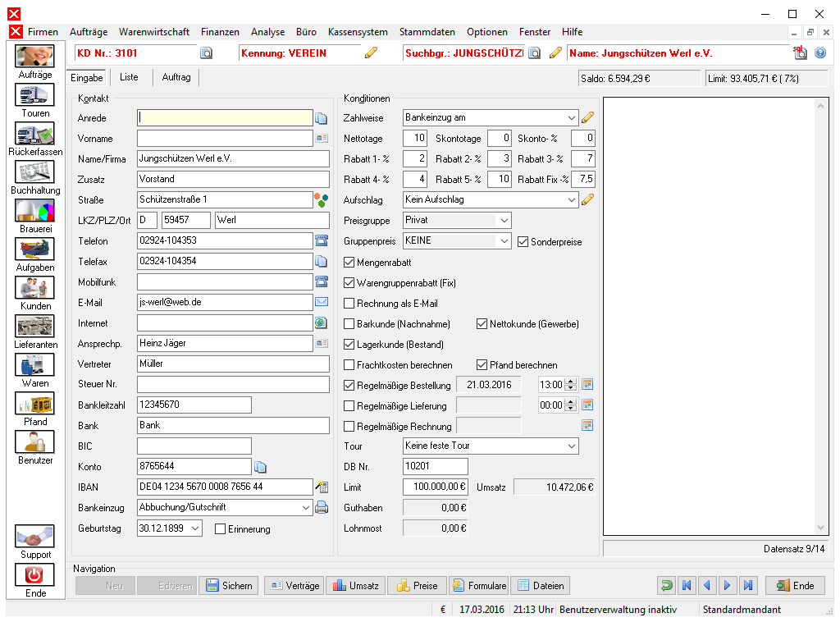
Task: Open the Stammdaten menu
Action: click(427, 32)
